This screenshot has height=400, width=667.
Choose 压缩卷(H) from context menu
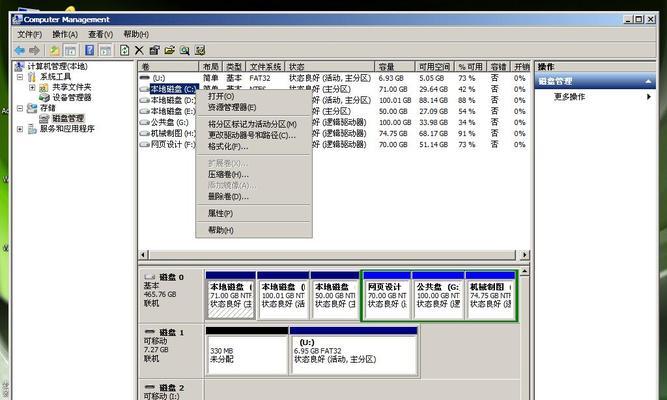pos(254,174)
